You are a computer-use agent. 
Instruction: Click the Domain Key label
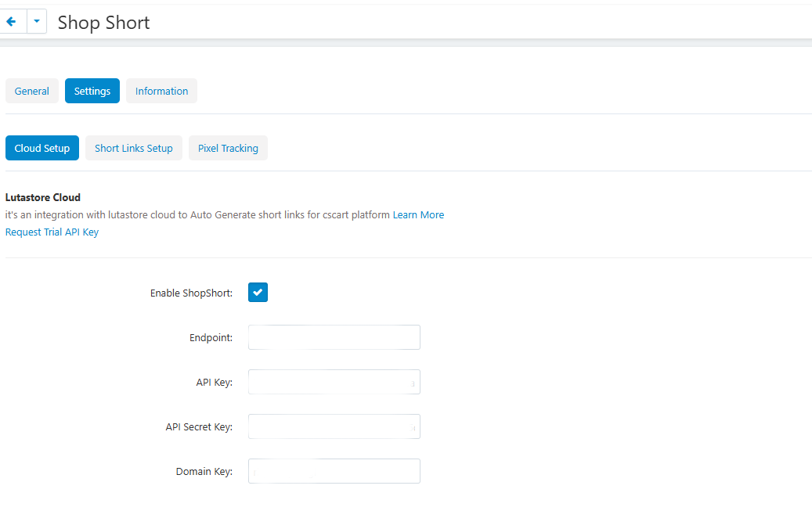coord(204,471)
